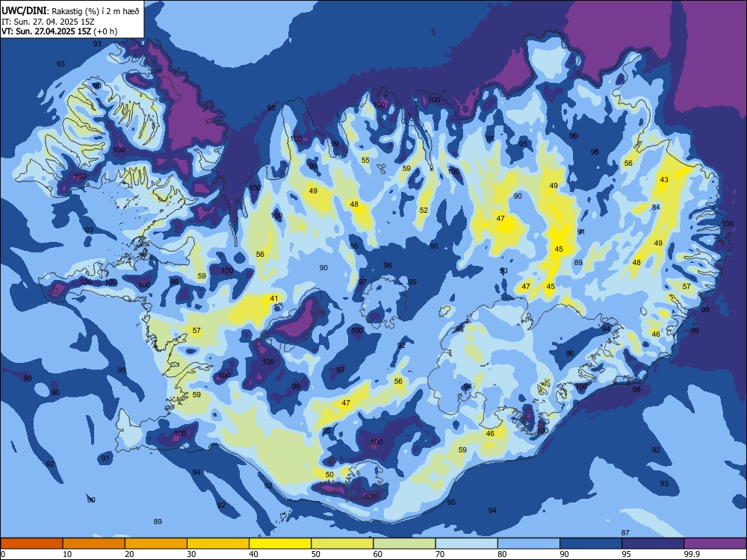The height and width of the screenshot is (560, 747).
Task: Click the purple legend swatch above 99.9
Action: [715, 544]
